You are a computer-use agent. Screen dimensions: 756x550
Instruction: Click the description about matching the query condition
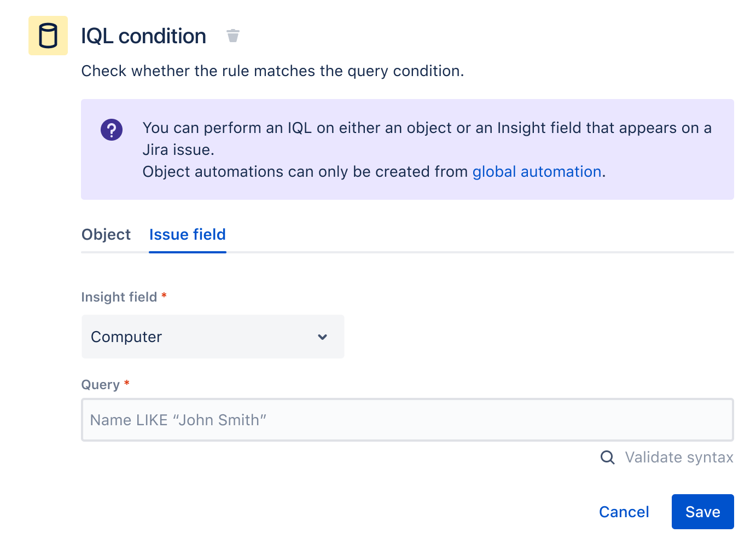click(x=272, y=71)
